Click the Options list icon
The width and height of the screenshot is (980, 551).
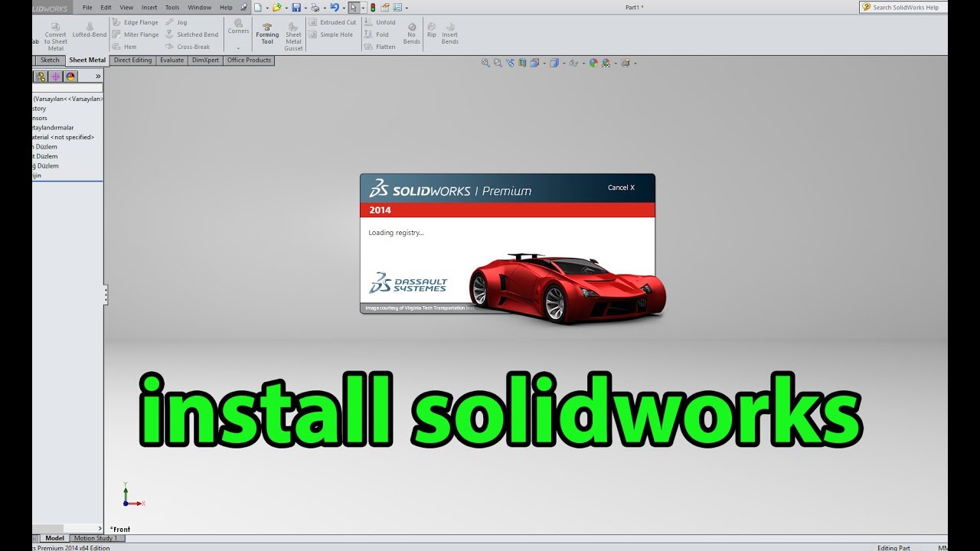click(x=397, y=8)
